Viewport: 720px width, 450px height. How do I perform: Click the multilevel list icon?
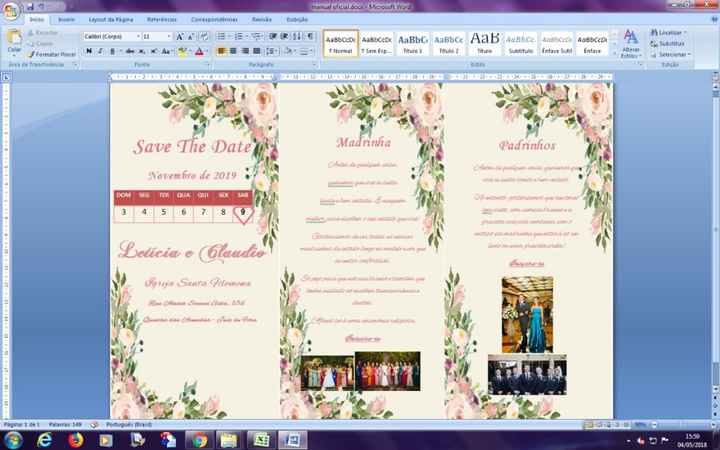[256, 36]
